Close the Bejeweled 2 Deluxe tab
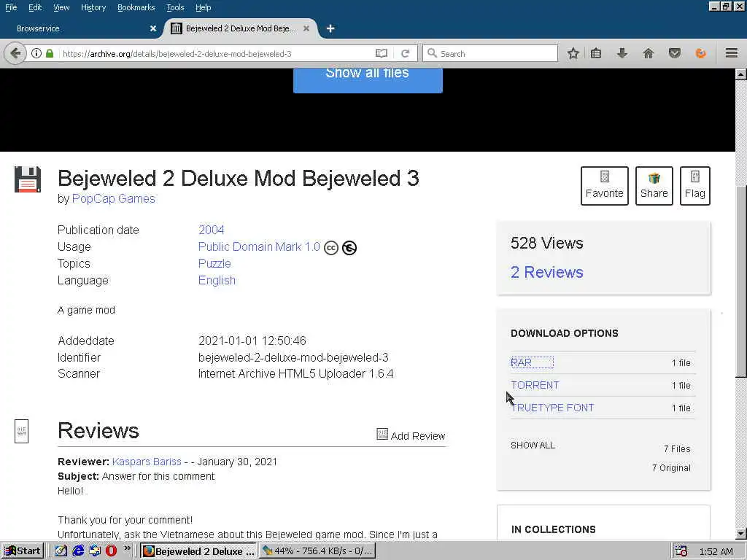This screenshot has width=747, height=560. [306, 28]
